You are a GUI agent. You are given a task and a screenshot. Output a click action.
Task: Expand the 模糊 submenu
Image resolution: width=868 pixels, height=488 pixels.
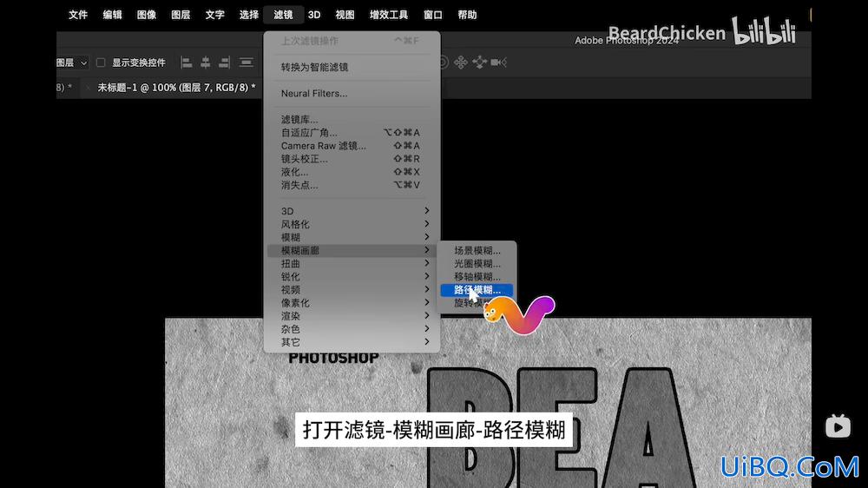click(354, 237)
